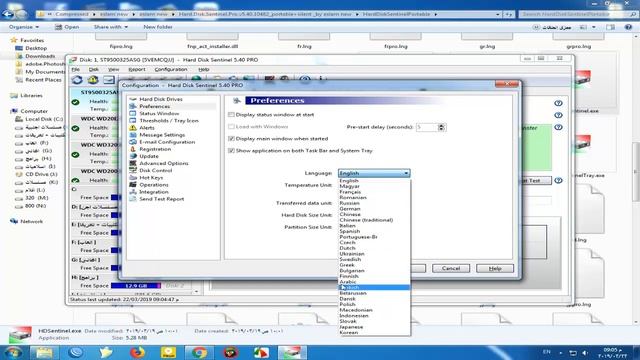
Task: Open the File menu in Hard Disk Sentinel
Action: coord(76,69)
